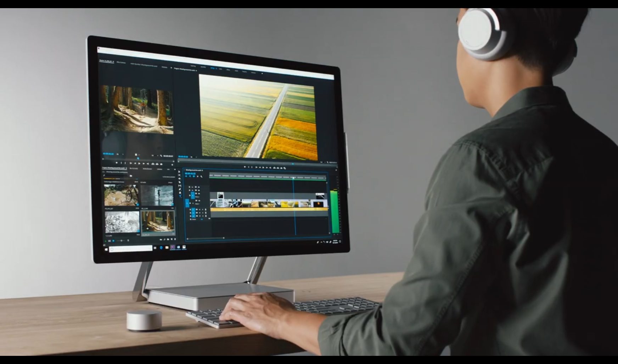The image size is (618, 364).
Task: Toggle the top audio track target button
Action: click(x=193, y=211)
